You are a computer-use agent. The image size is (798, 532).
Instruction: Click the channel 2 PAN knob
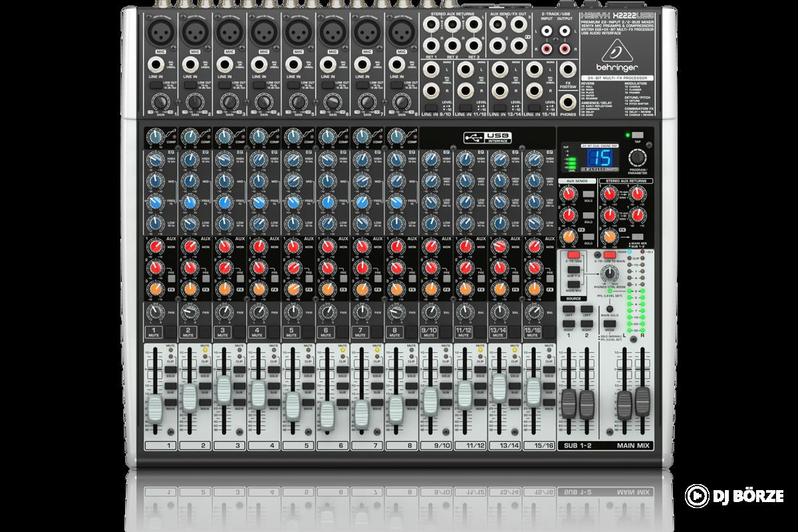pos(188,311)
